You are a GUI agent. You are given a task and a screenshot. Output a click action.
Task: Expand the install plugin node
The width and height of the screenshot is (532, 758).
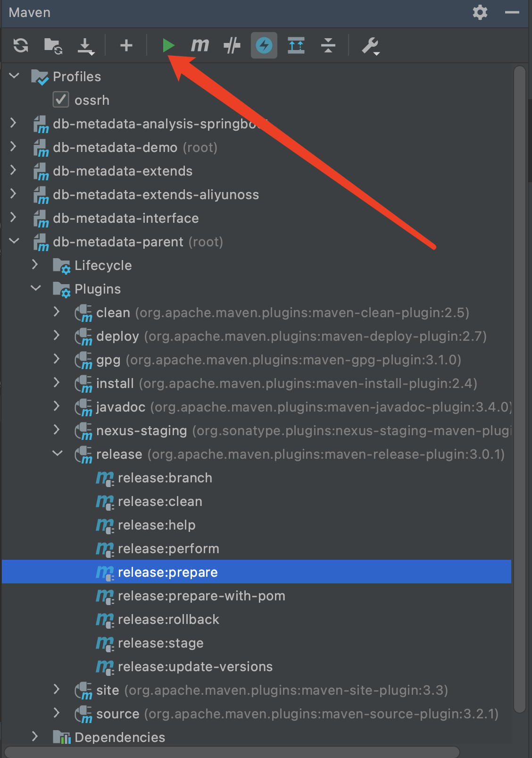pyautogui.click(x=57, y=383)
